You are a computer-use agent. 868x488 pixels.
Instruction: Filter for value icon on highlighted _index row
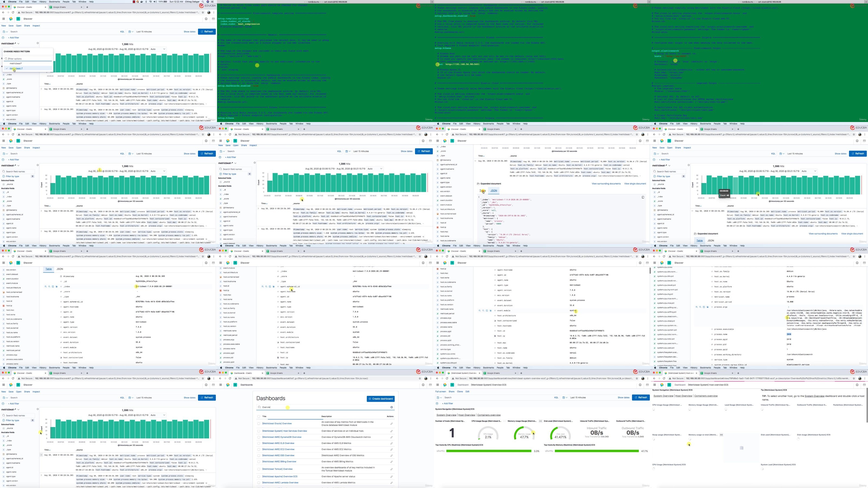click(x=46, y=287)
